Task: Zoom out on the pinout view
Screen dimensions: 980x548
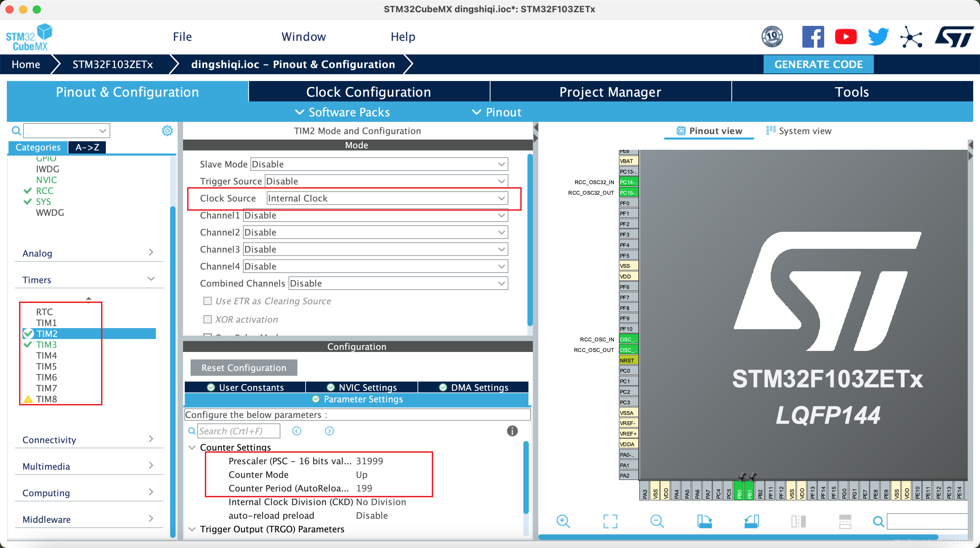Action: tap(657, 521)
